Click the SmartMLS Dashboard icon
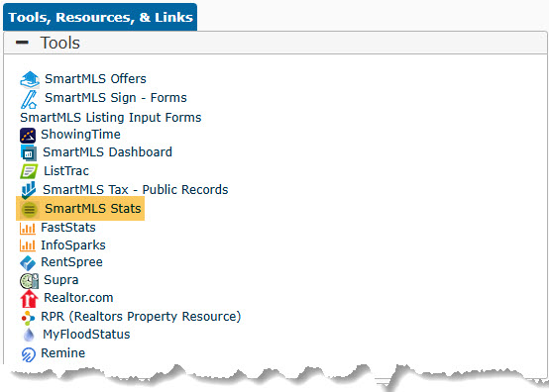The height and width of the screenshot is (392, 549). point(29,152)
